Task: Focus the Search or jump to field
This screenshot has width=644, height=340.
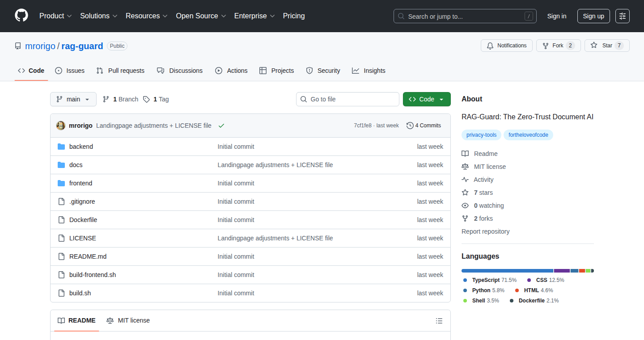Action: click(465, 16)
